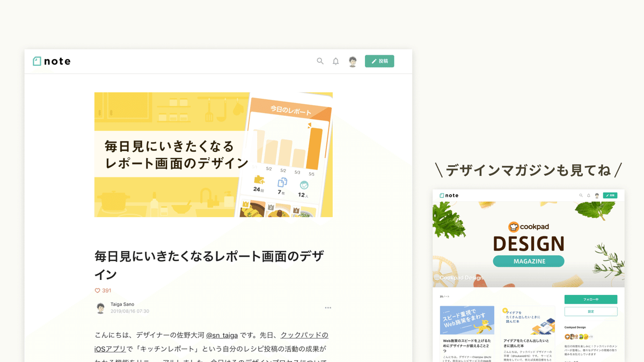Click the 391 like count
644x362 pixels.
(x=107, y=291)
